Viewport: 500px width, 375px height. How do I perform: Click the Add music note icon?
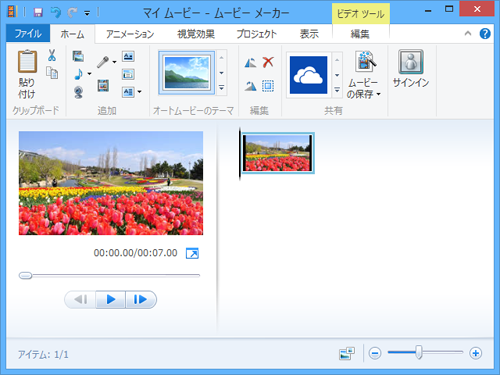point(79,74)
